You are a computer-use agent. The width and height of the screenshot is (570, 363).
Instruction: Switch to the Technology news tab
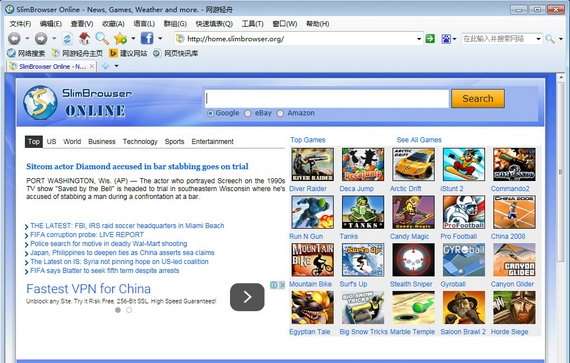pyautogui.click(x=140, y=141)
